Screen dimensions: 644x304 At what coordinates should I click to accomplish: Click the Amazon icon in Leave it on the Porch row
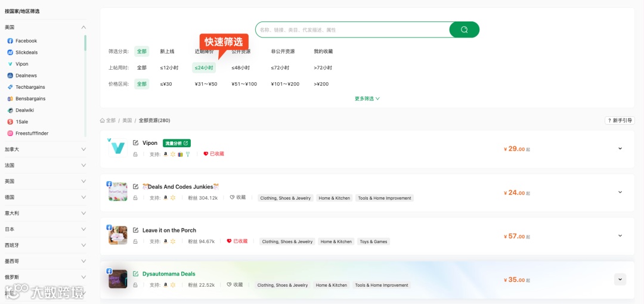click(x=166, y=241)
